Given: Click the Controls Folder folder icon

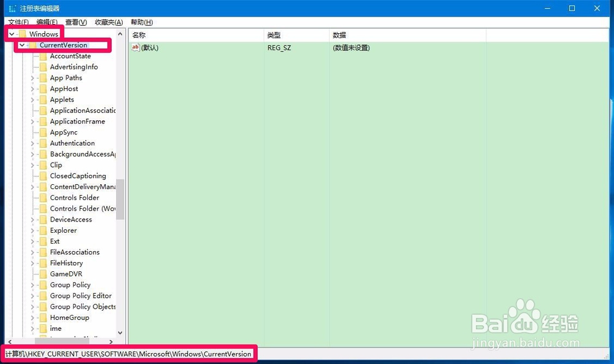Looking at the screenshot, I should pyautogui.click(x=43, y=198).
